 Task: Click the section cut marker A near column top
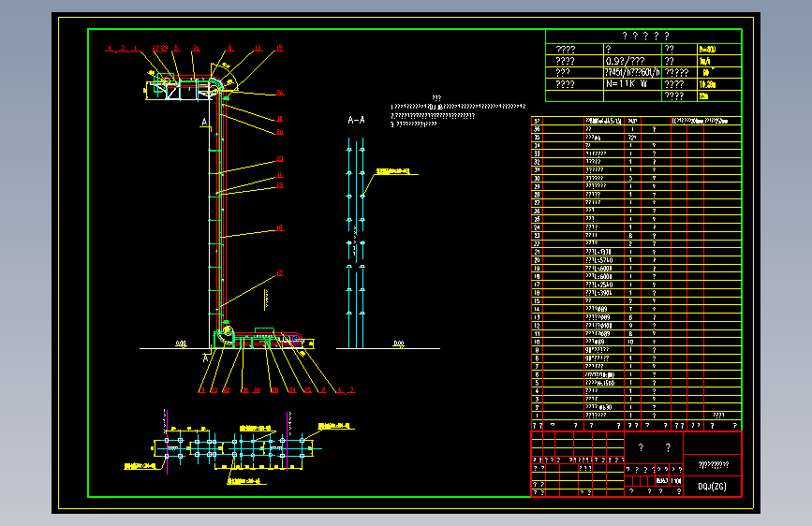[204, 123]
